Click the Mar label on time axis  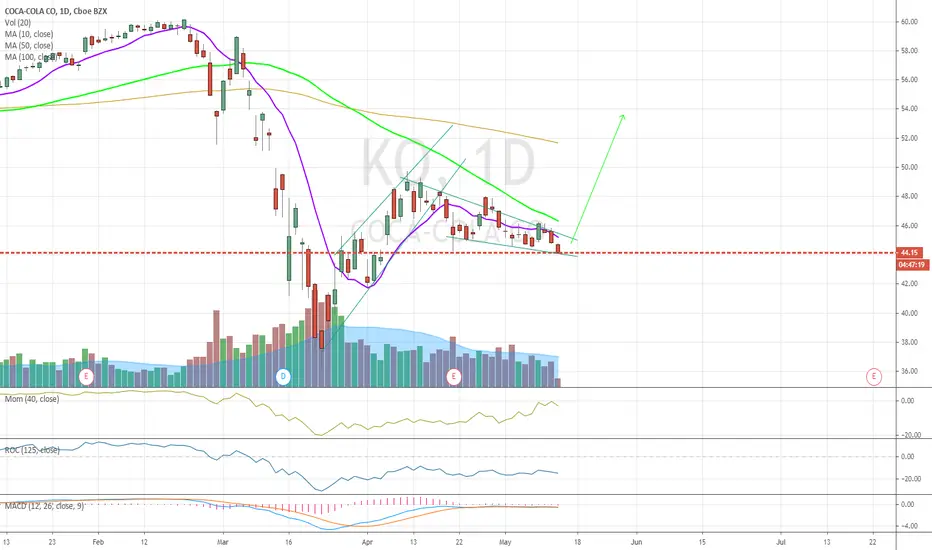click(223, 542)
